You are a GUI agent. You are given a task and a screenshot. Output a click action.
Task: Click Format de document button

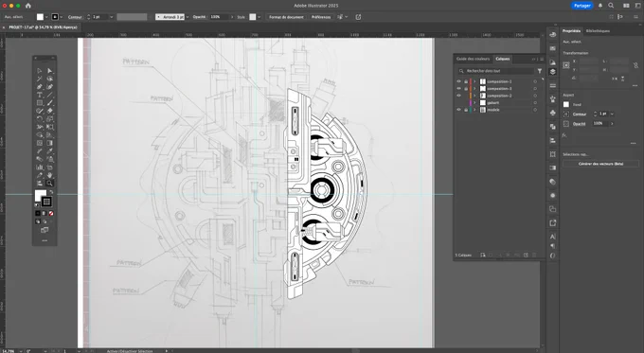click(286, 17)
